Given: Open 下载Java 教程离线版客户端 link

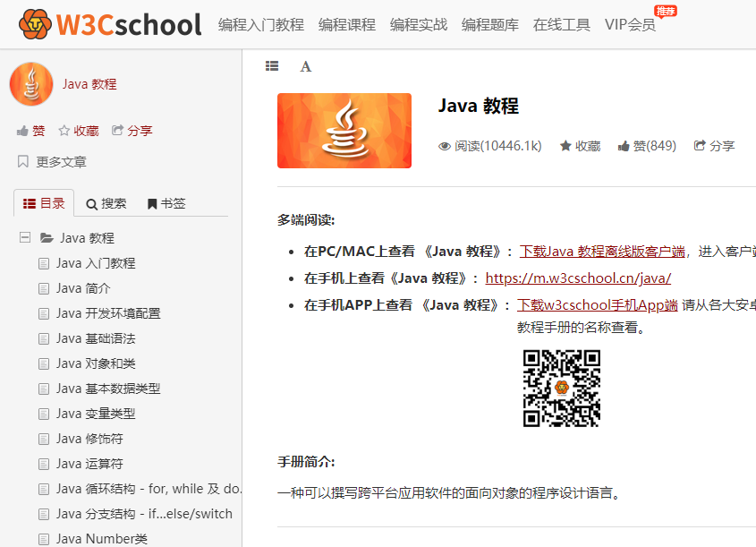Looking at the screenshot, I should point(602,252).
